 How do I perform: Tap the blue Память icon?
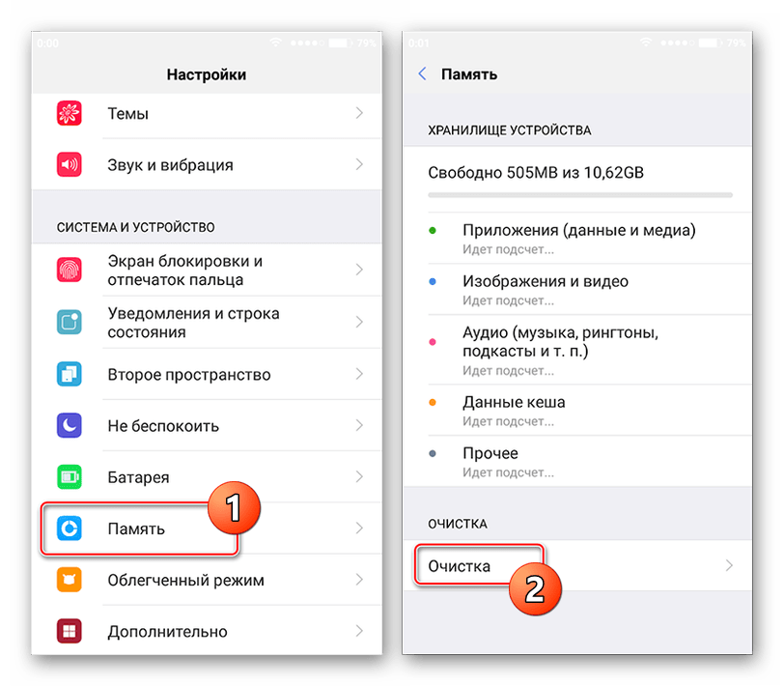[69, 529]
